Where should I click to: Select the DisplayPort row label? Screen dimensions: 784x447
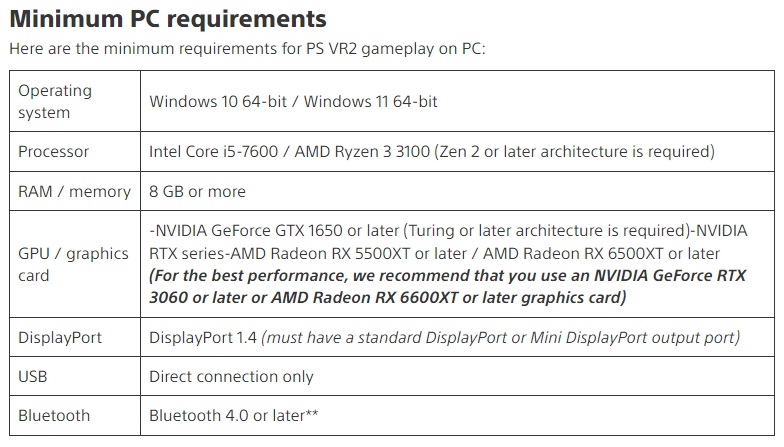pos(60,338)
